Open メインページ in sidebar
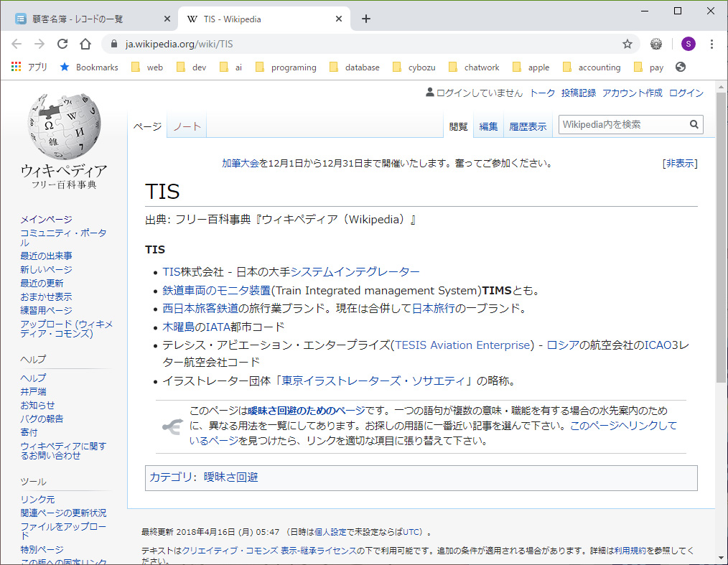The height and width of the screenshot is (565, 728). pos(47,220)
